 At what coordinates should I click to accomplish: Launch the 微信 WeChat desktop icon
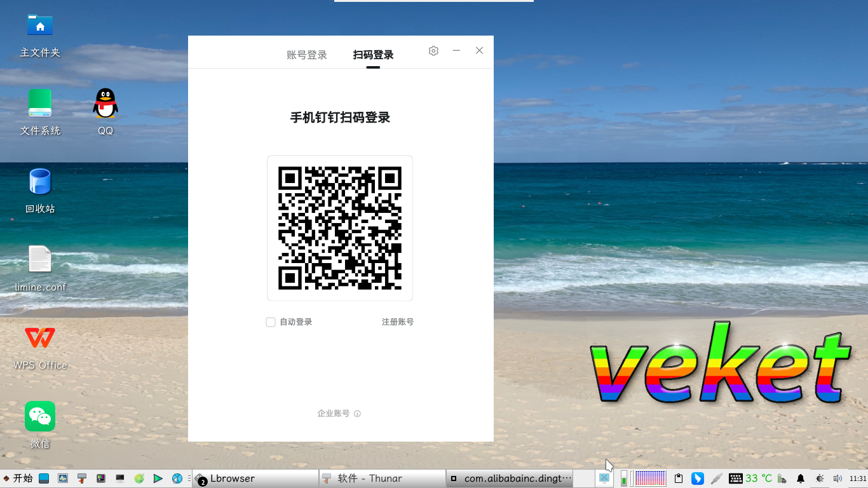pos(40,426)
